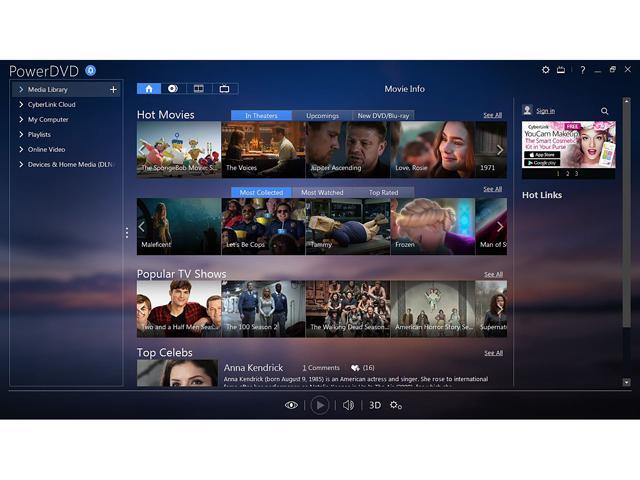This screenshot has height=480, width=640.
Task: Open Jupiter Ascending movie thumbnail
Action: click(348, 149)
